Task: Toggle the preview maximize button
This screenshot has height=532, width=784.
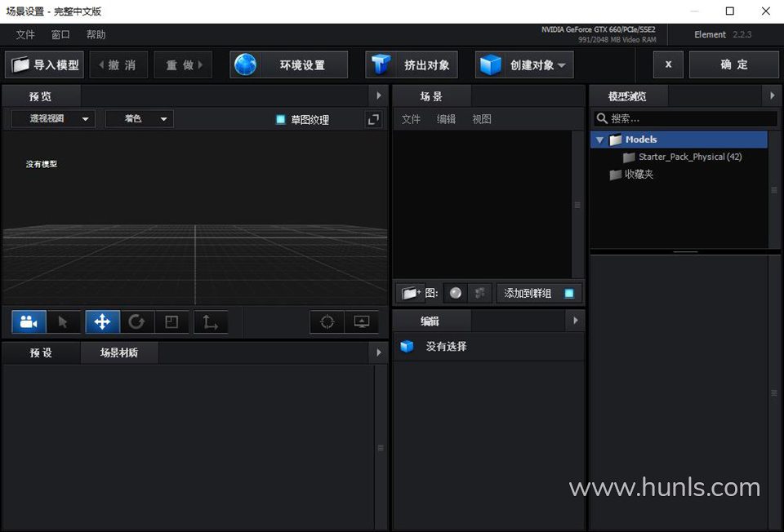Action: coord(373,119)
